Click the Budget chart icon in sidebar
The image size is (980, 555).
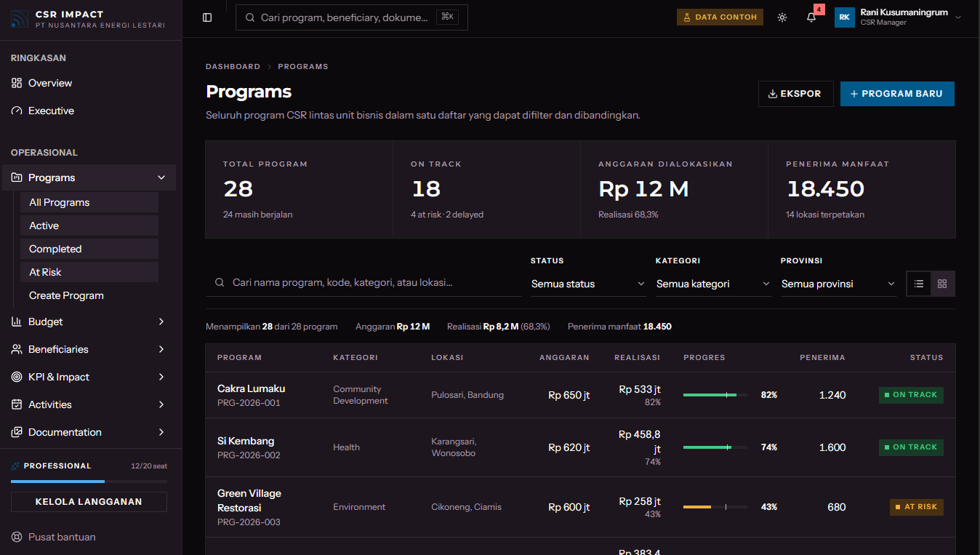click(17, 322)
